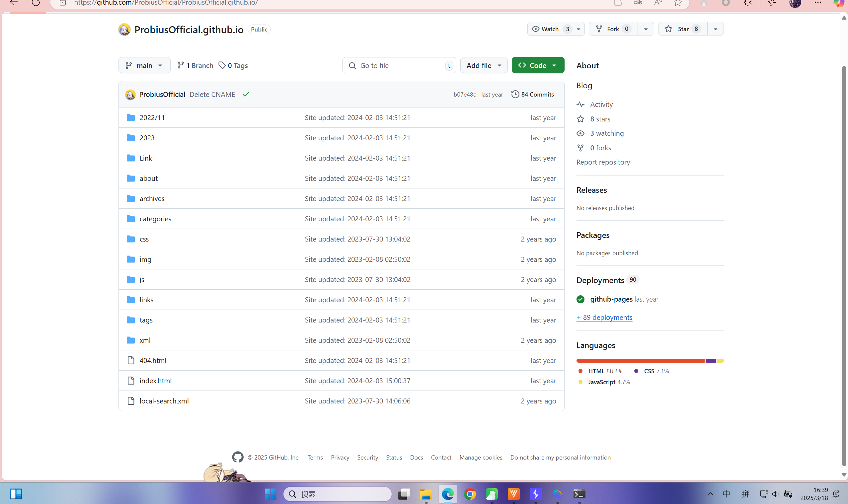Click the green commit status checkmark
848x504 pixels.
(246, 95)
